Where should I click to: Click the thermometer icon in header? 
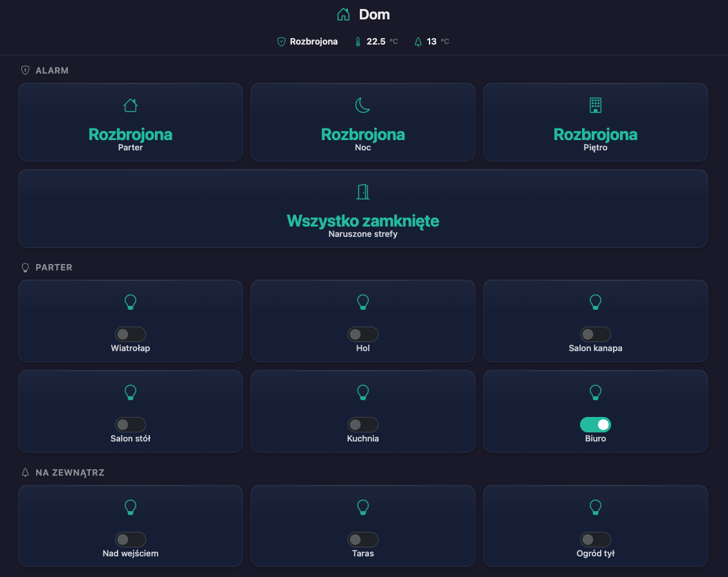pos(358,42)
